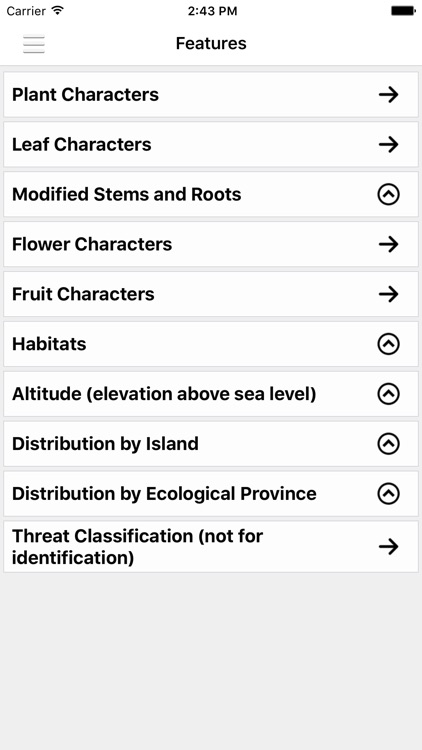This screenshot has width=422, height=750.
Task: Select the Fruit Characters label
Action: coord(83,294)
